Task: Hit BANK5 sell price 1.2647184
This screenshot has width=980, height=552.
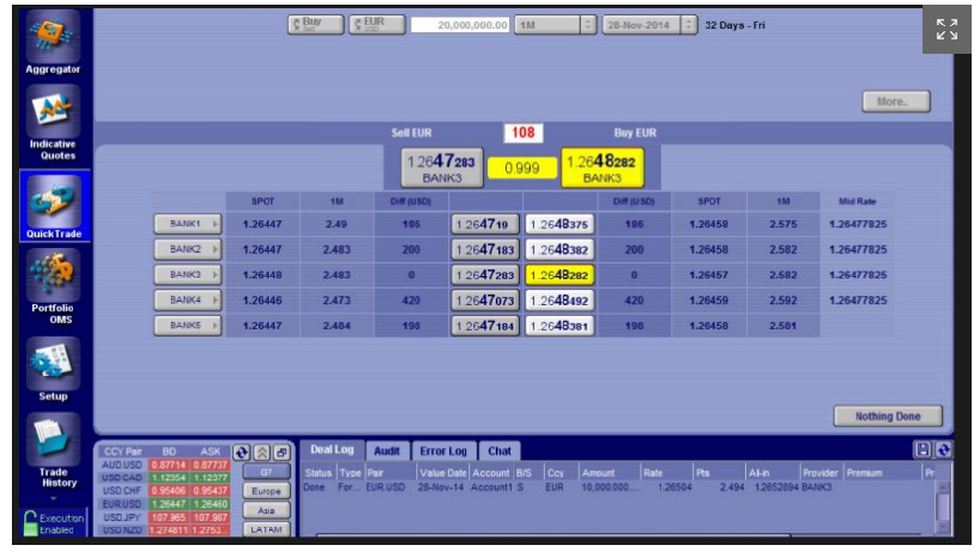Action: point(485,326)
